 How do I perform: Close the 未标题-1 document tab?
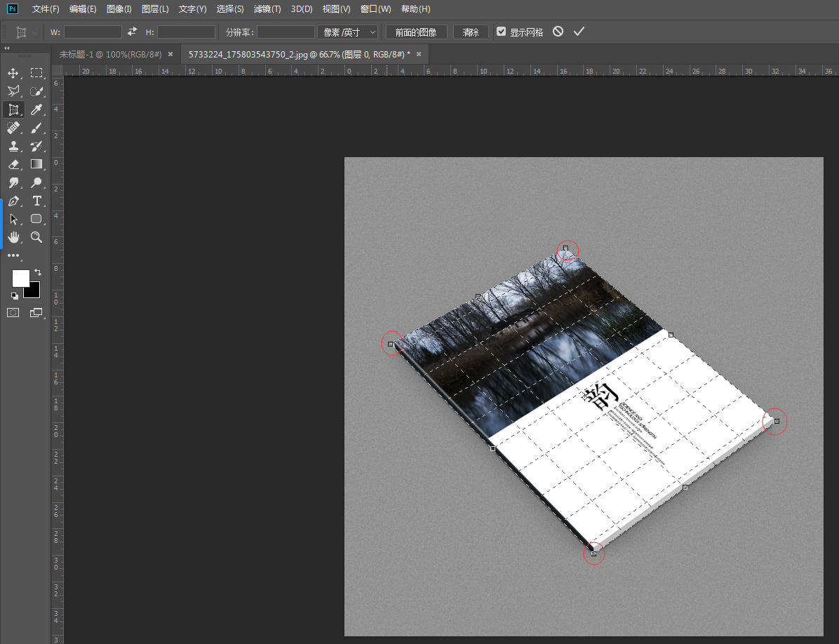pyautogui.click(x=170, y=54)
